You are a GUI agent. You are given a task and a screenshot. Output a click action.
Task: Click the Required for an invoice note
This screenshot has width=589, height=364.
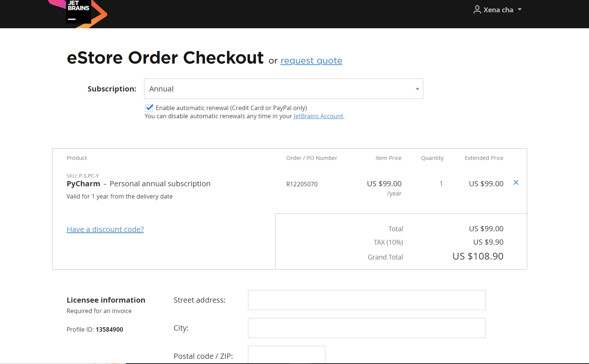(x=99, y=311)
